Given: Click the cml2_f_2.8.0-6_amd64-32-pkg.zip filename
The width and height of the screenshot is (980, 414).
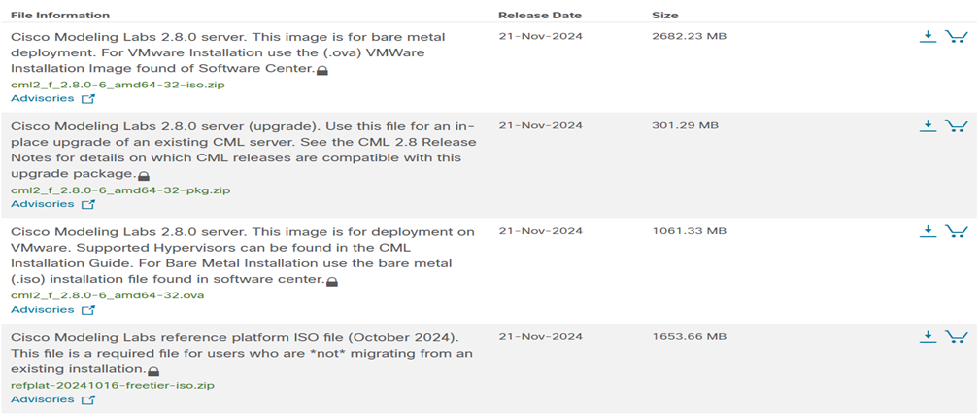Looking at the screenshot, I should (x=120, y=190).
